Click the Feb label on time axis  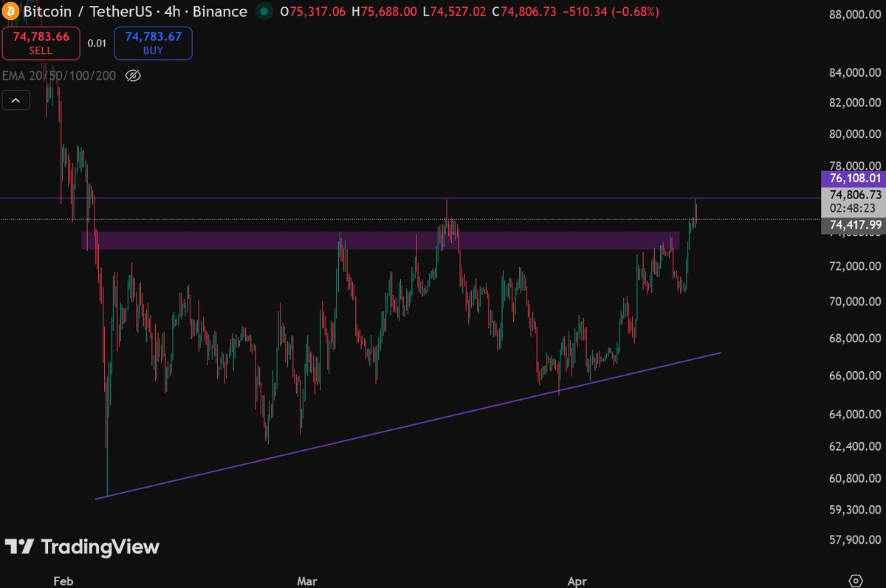[x=63, y=581]
